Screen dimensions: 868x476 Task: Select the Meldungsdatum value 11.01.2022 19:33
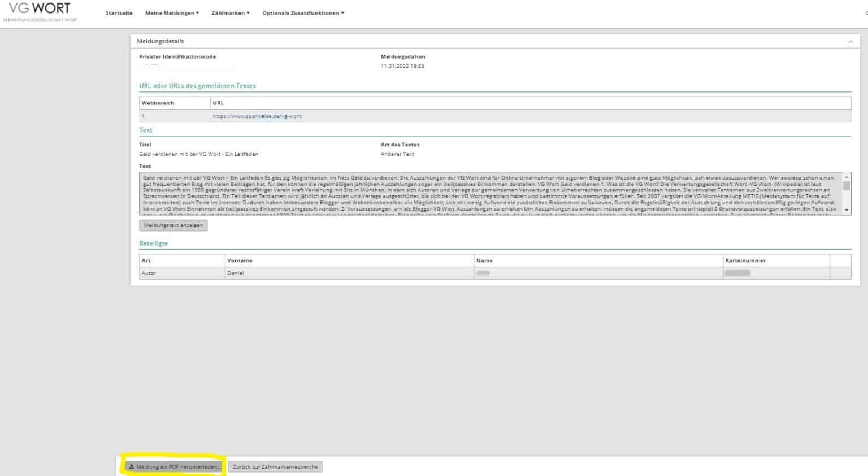[402, 66]
